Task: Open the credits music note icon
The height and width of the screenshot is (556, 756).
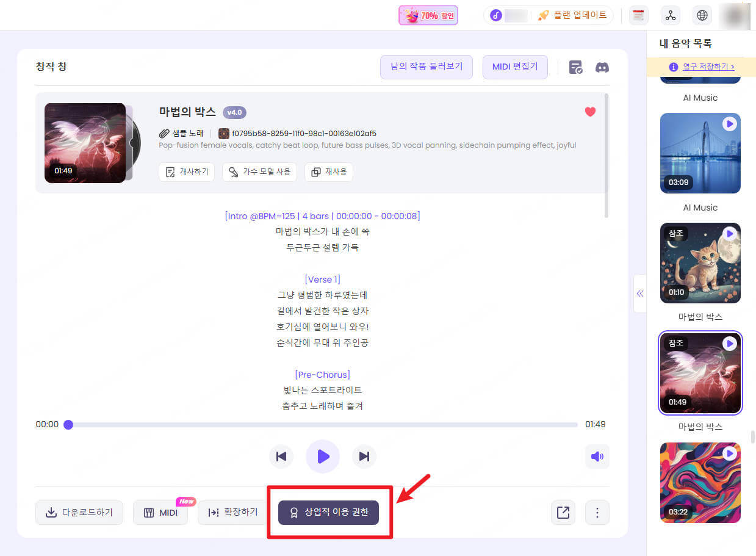Action: (496, 15)
